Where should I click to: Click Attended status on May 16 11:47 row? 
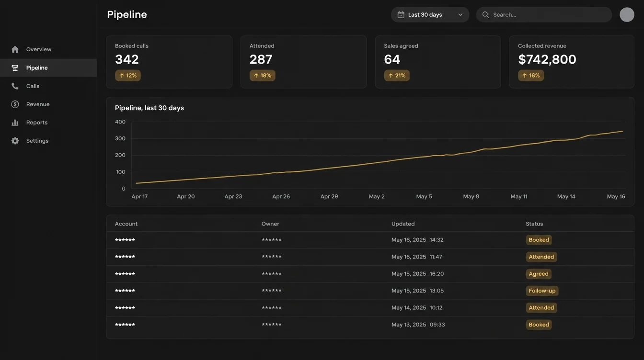click(541, 257)
